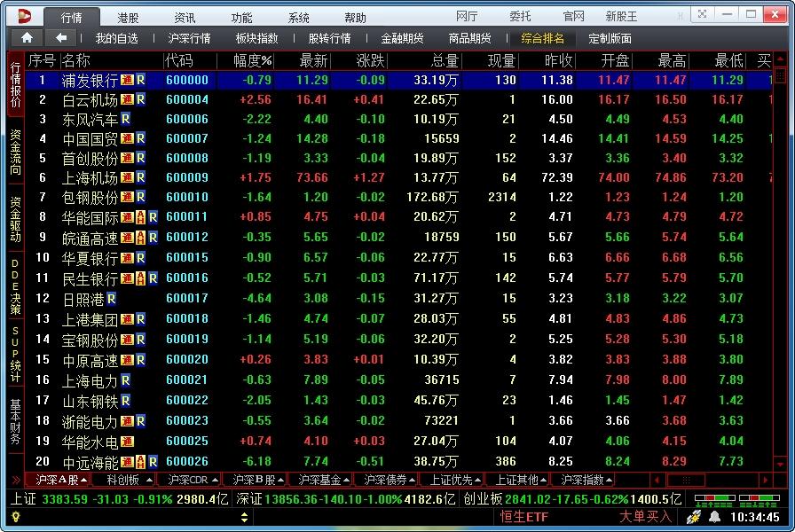
Task: Open 定制版面 layout
Action: (x=610, y=38)
